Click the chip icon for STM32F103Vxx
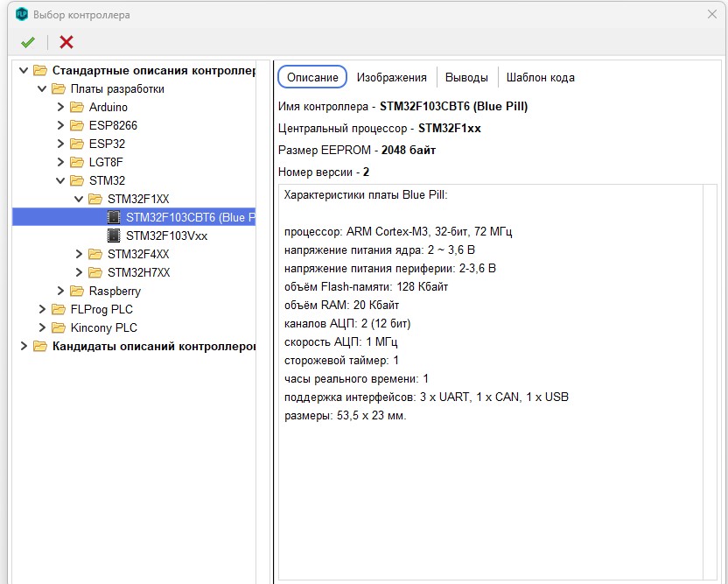Image resolution: width=728 pixels, height=584 pixels. tap(114, 236)
